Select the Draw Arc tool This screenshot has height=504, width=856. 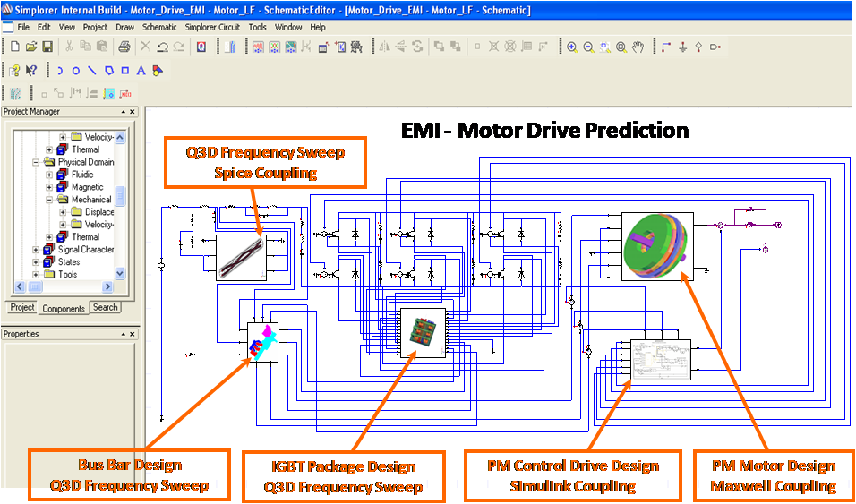point(60,71)
